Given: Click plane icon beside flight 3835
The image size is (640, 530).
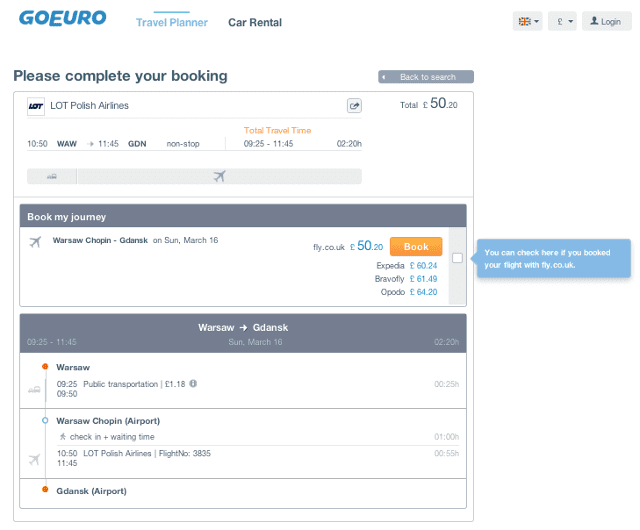Looking at the screenshot, I should tap(35, 459).
